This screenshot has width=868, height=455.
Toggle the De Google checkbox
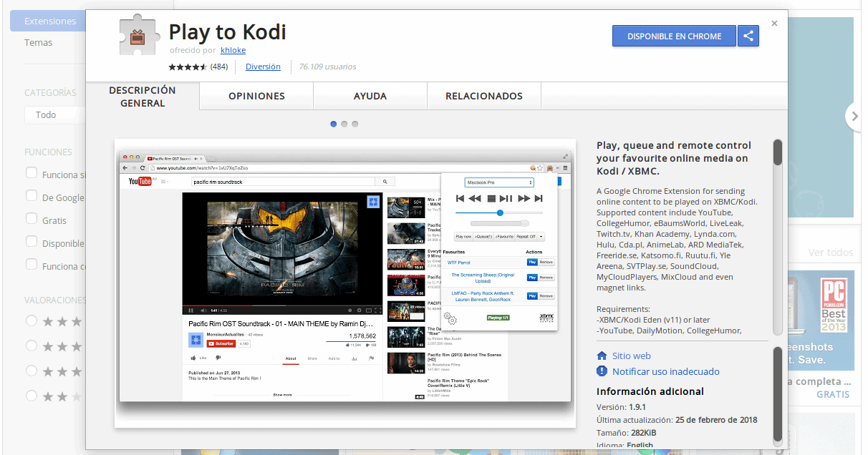point(32,196)
